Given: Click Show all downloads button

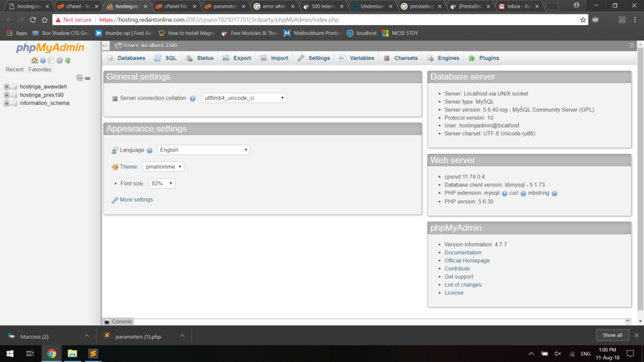Looking at the screenshot, I should (612, 336).
